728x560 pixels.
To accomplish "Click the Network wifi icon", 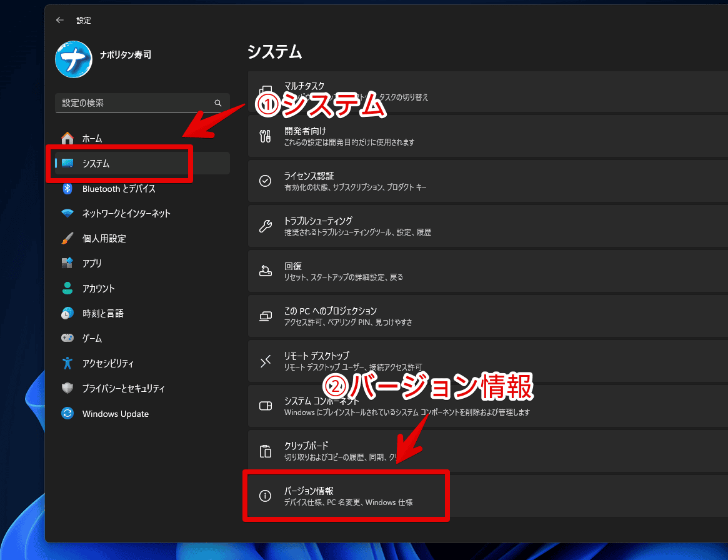I will 67,213.
